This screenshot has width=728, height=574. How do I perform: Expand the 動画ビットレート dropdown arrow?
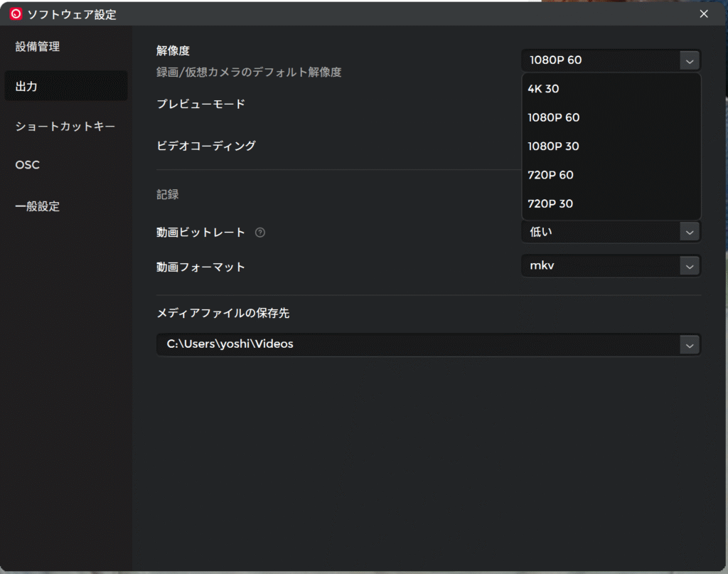coord(689,232)
